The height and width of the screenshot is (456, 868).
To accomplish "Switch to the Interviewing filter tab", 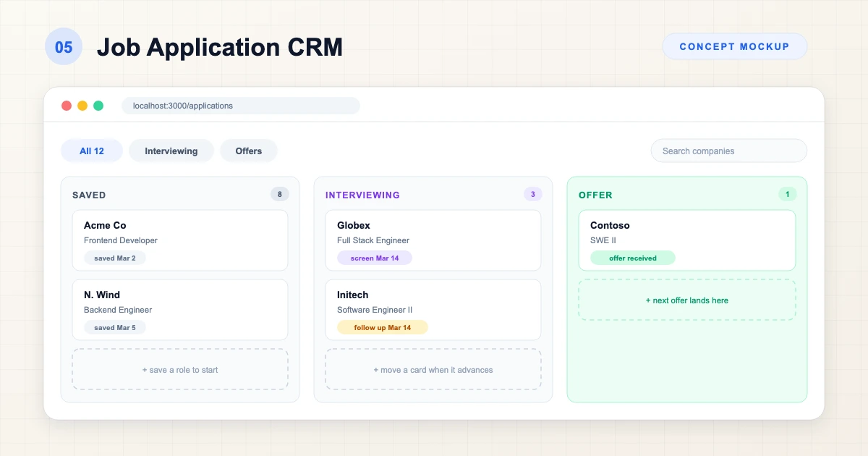I will (x=171, y=151).
